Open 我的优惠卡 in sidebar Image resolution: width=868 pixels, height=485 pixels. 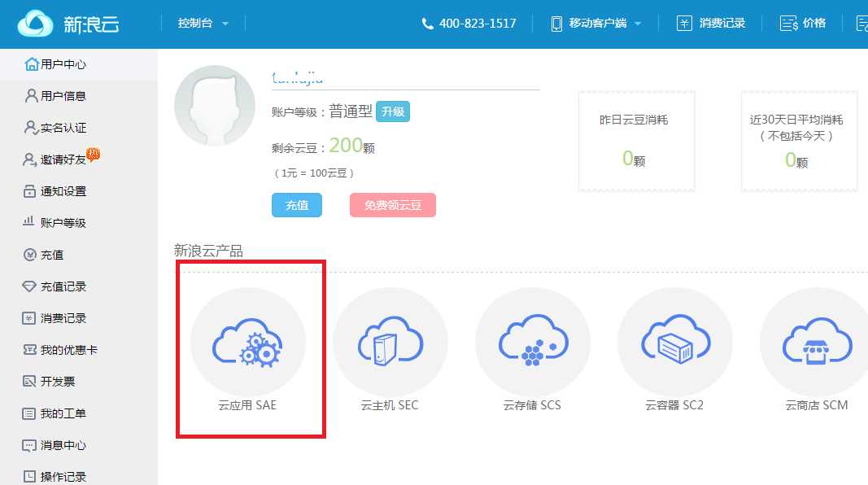(68, 350)
